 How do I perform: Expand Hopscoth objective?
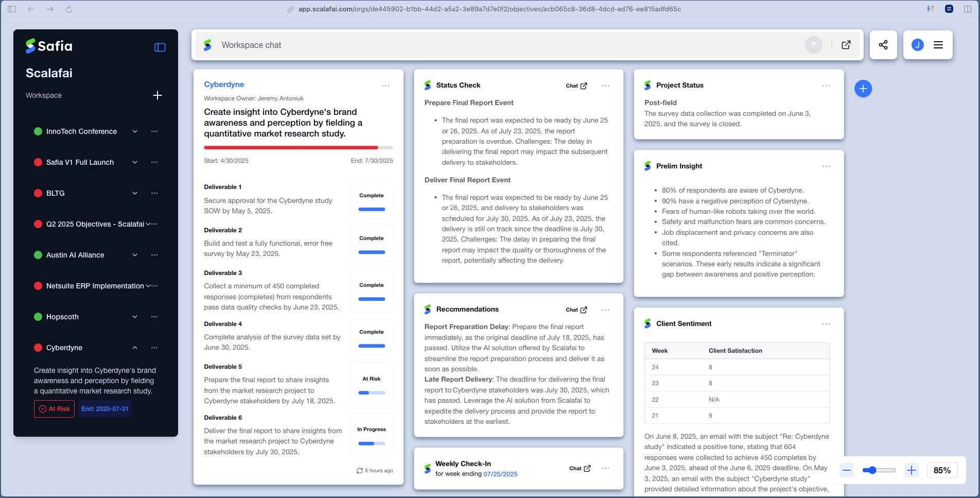click(x=135, y=317)
